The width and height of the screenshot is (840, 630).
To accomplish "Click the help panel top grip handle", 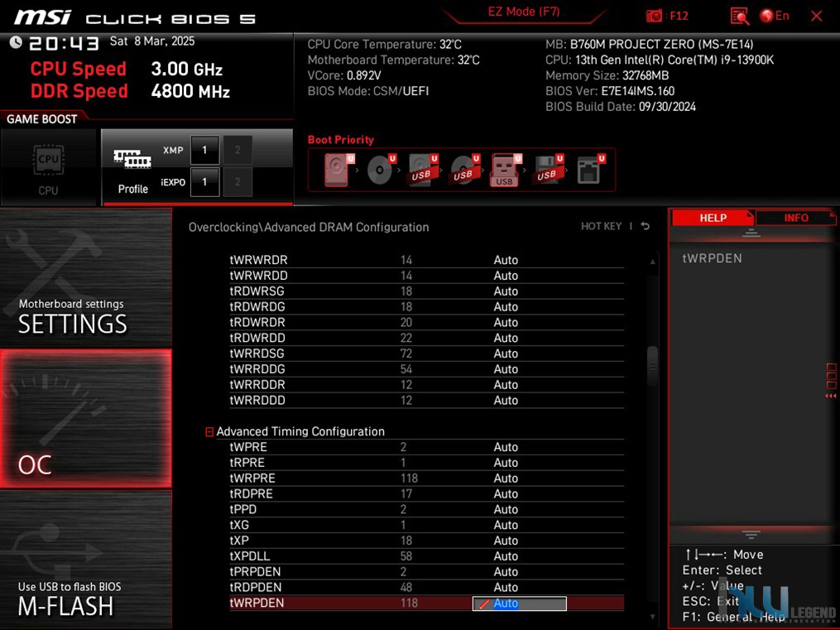I will point(751,233).
